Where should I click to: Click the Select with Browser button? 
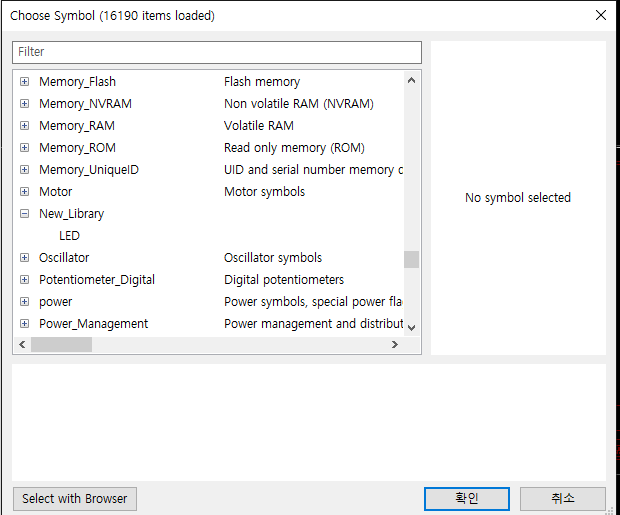pyautogui.click(x=75, y=499)
